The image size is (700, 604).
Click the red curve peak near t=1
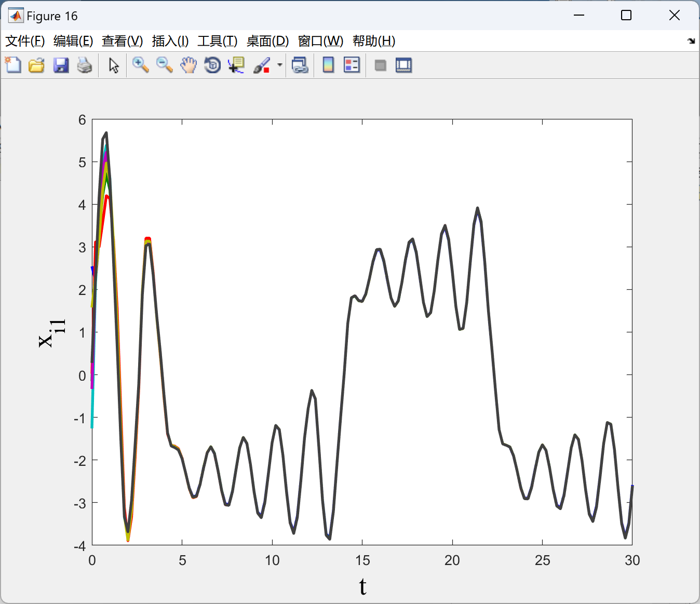106,197
